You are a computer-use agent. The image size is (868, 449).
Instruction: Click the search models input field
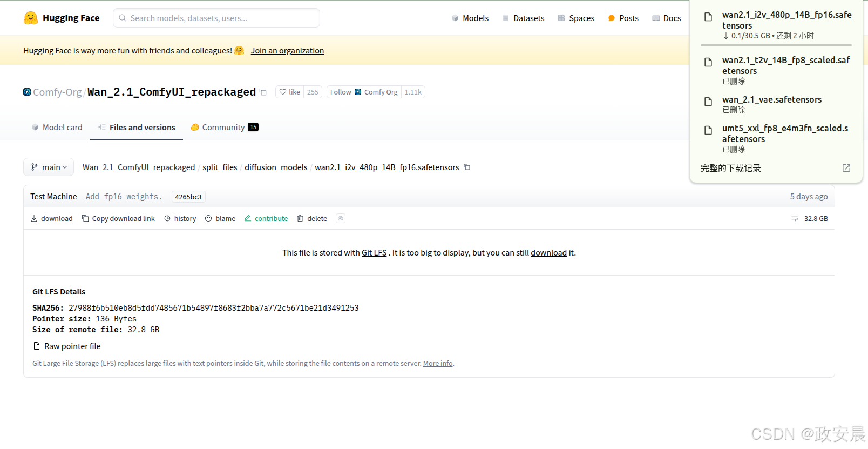tap(216, 18)
